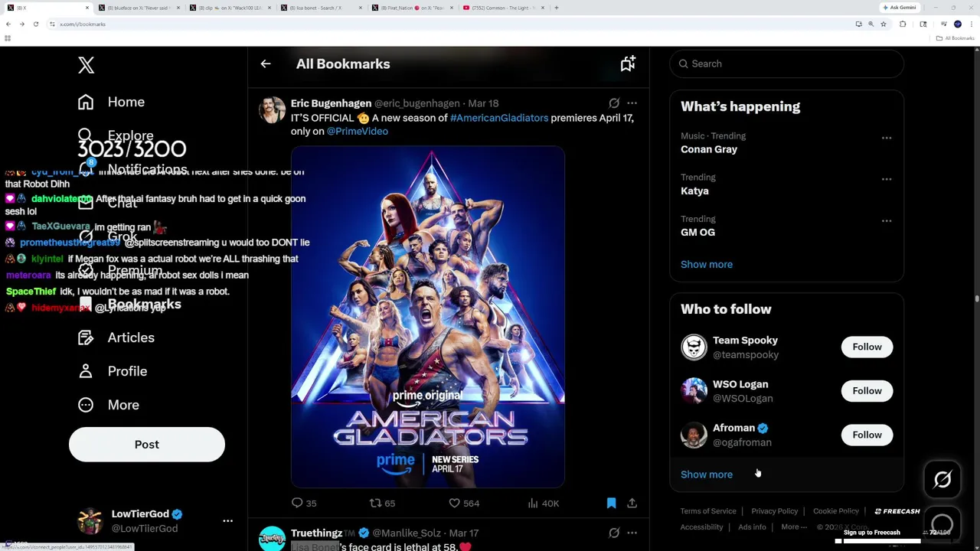This screenshot has width=980, height=551.
Task: Click the X Search input field
Action: [787, 64]
